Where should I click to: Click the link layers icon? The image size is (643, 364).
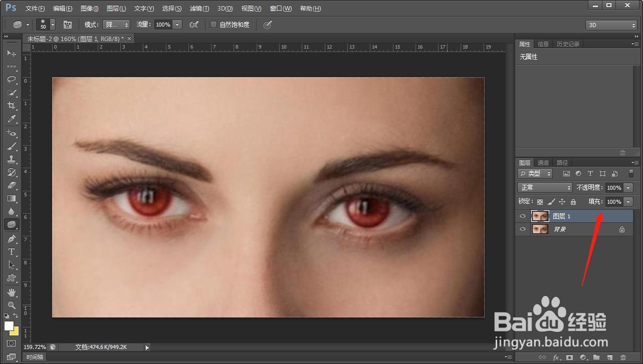(542, 357)
